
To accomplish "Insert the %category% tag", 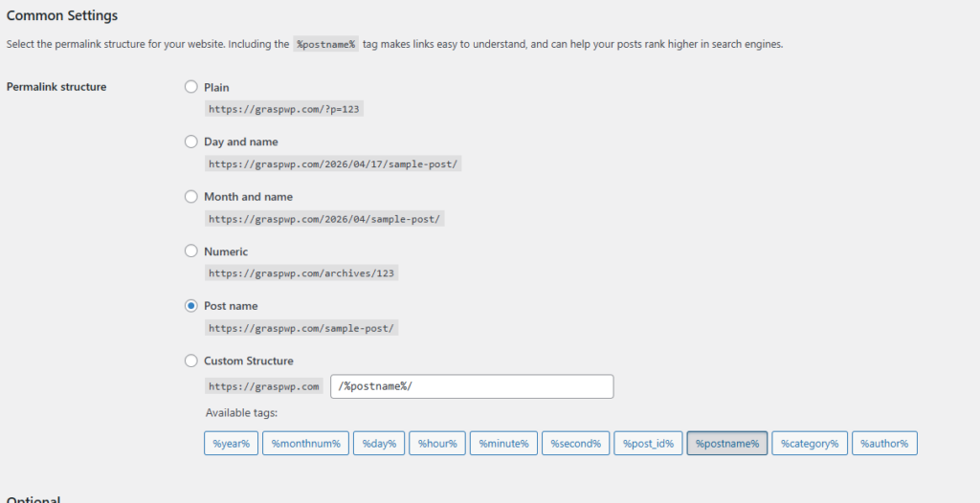I will tap(809, 444).
